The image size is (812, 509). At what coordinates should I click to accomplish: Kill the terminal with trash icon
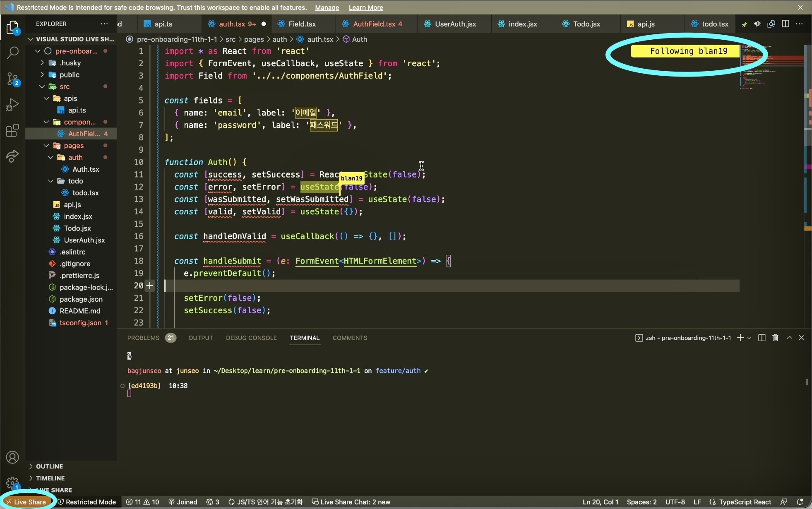coord(775,338)
